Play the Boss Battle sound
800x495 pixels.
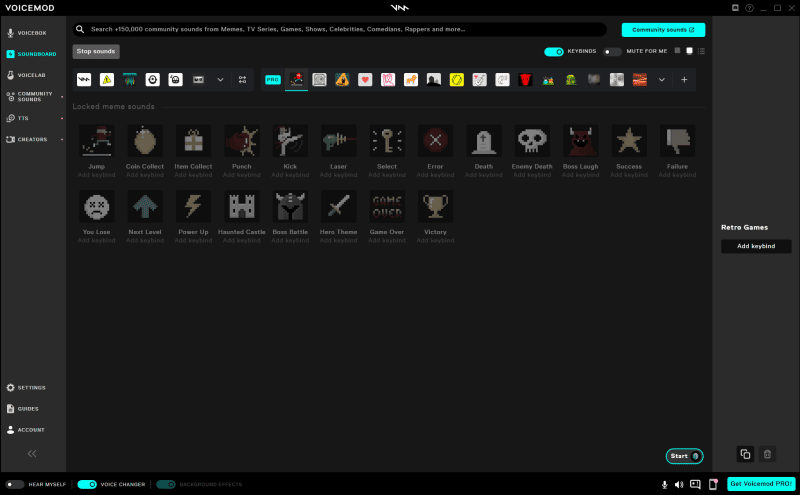pos(290,206)
